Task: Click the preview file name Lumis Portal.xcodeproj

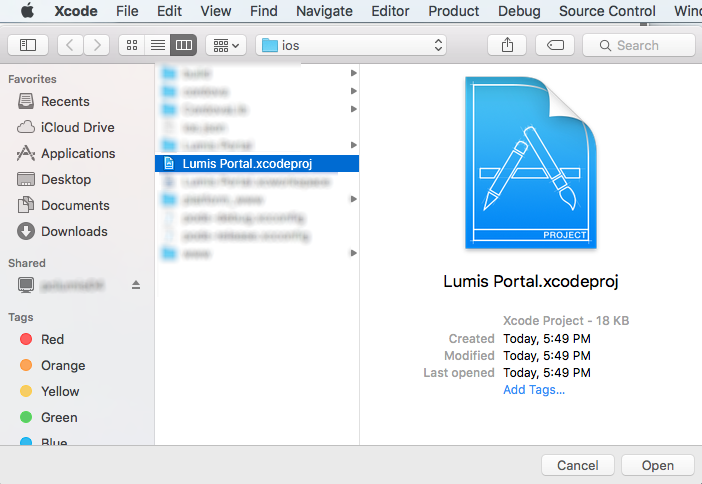Action: point(531,281)
